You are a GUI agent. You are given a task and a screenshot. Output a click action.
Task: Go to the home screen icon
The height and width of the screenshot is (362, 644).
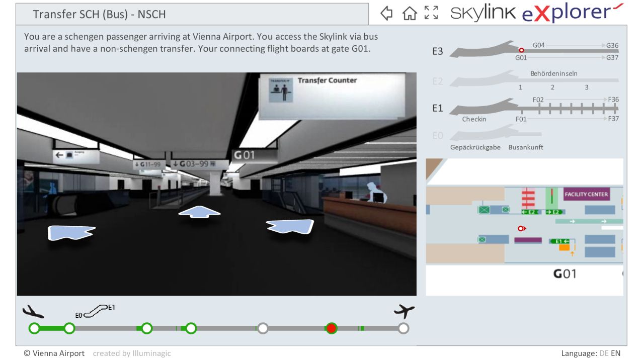[410, 13]
